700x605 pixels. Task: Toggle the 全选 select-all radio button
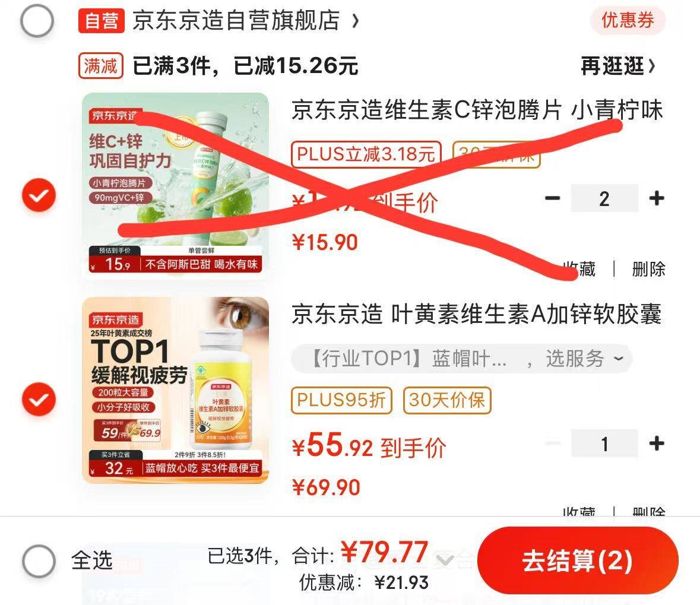pyautogui.click(x=39, y=561)
